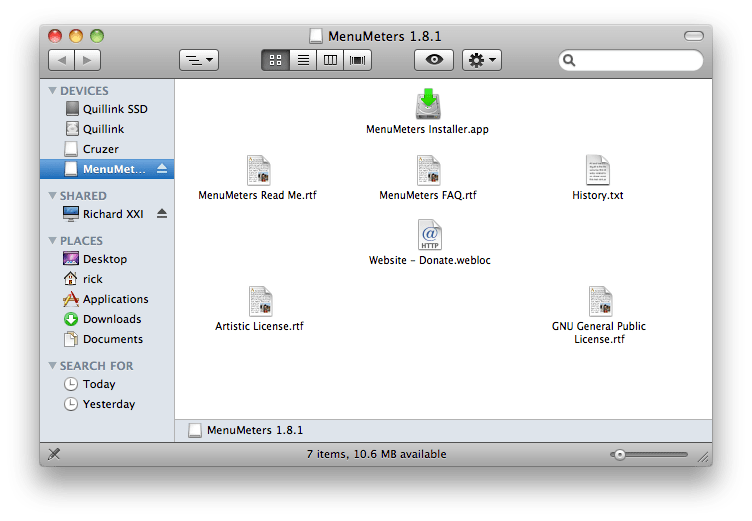Select MenuMeters Installer.app icon

[x=428, y=104]
